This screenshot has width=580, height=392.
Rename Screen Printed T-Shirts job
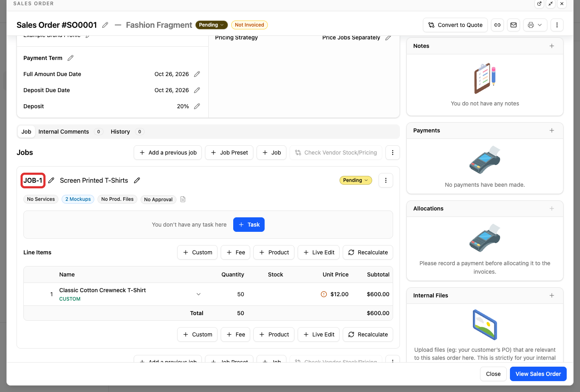pyautogui.click(x=137, y=180)
